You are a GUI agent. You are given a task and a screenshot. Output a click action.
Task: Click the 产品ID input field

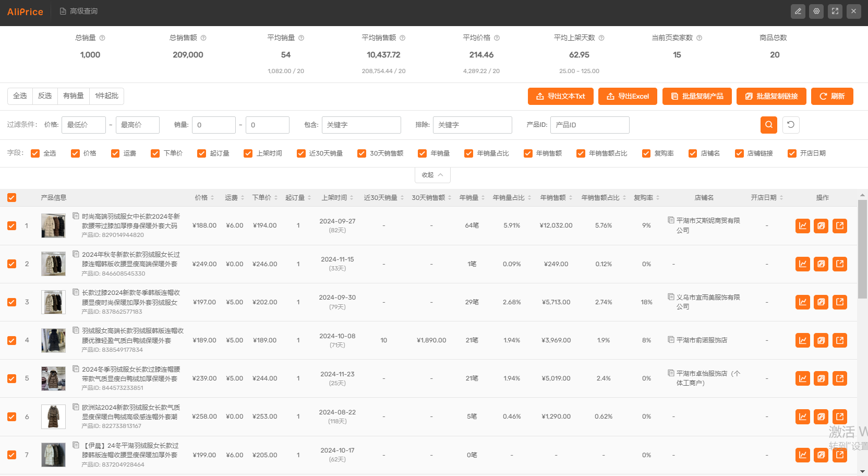pyautogui.click(x=590, y=125)
